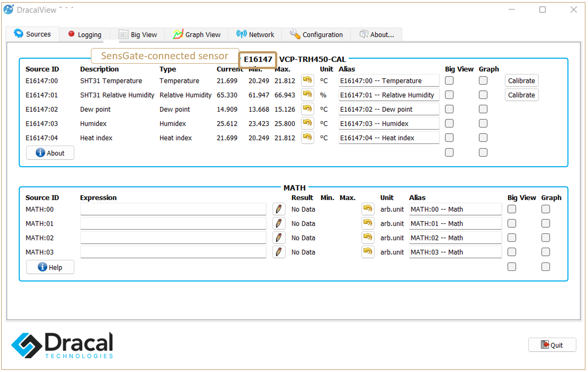Open the Configuration tab
588x372 pixels.
pyautogui.click(x=316, y=35)
